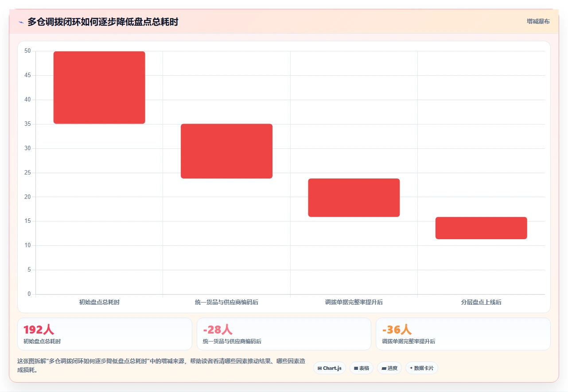This screenshot has height=392, width=568.
Task: Select the 初始盘点总耗时 waterfall bar
Action: (99, 88)
